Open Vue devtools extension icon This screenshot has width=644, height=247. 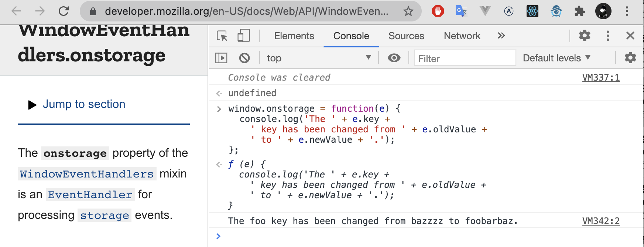pos(485,11)
